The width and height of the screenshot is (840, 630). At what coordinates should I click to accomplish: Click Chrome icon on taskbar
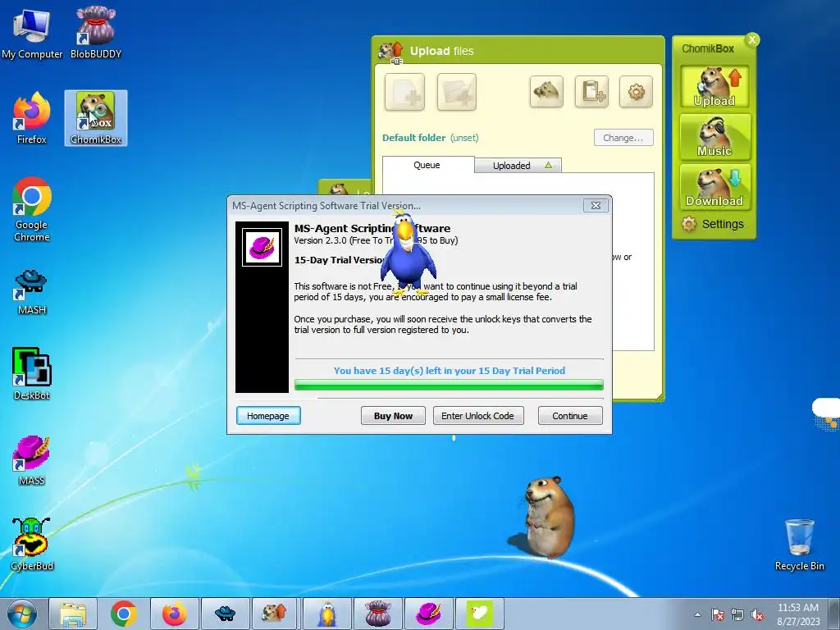click(124, 614)
